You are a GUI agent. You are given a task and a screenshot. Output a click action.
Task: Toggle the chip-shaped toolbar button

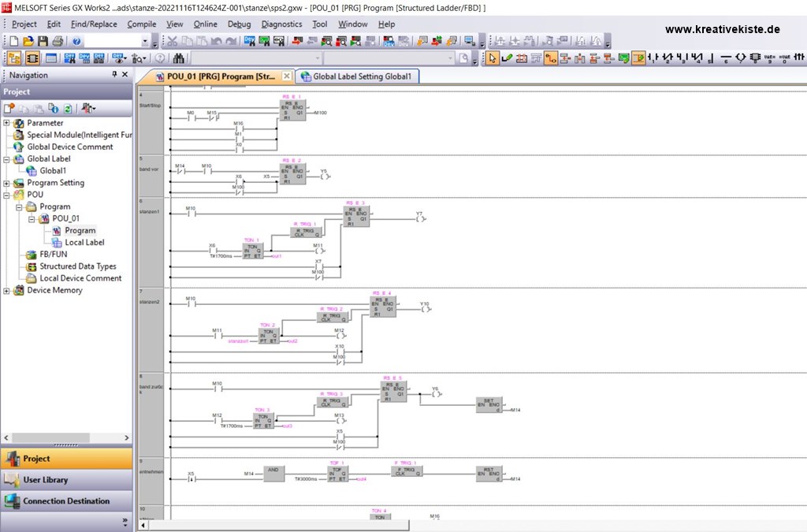coord(32,58)
